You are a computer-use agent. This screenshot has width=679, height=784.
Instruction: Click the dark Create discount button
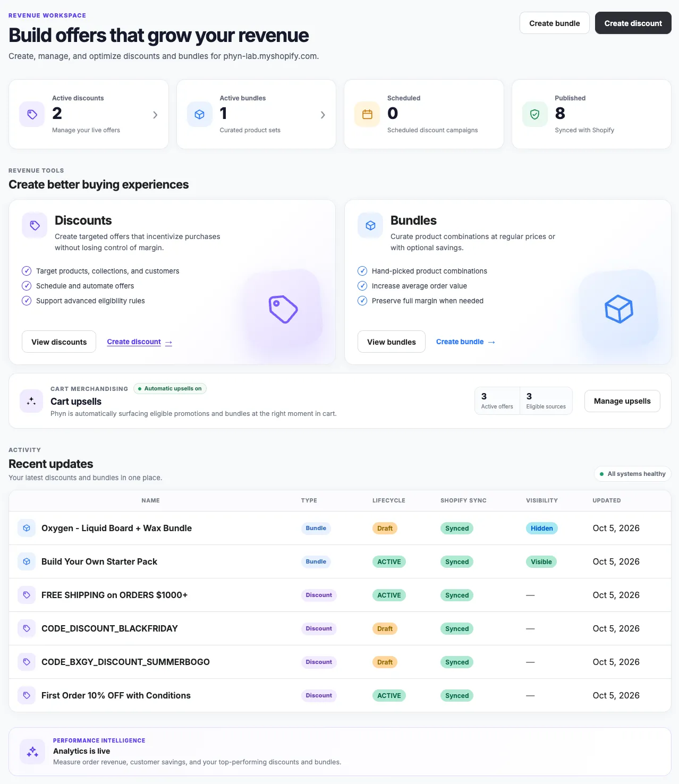click(633, 23)
